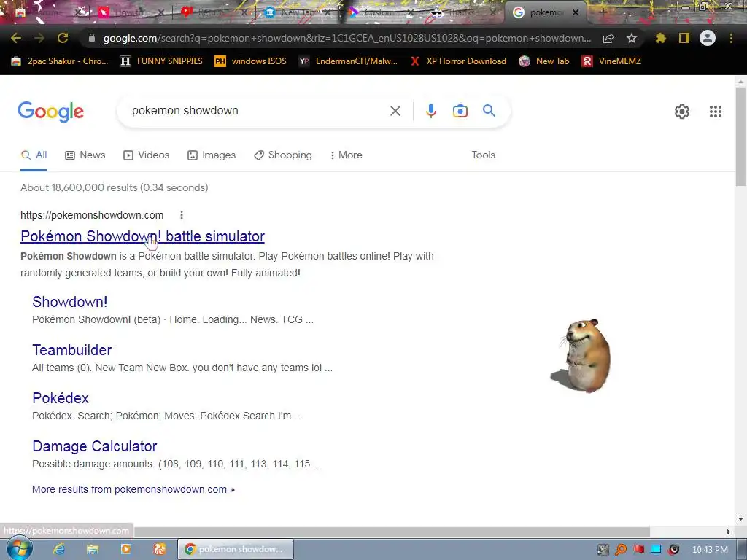Share this page via the share icon
The width and height of the screenshot is (747, 560).
tap(608, 38)
